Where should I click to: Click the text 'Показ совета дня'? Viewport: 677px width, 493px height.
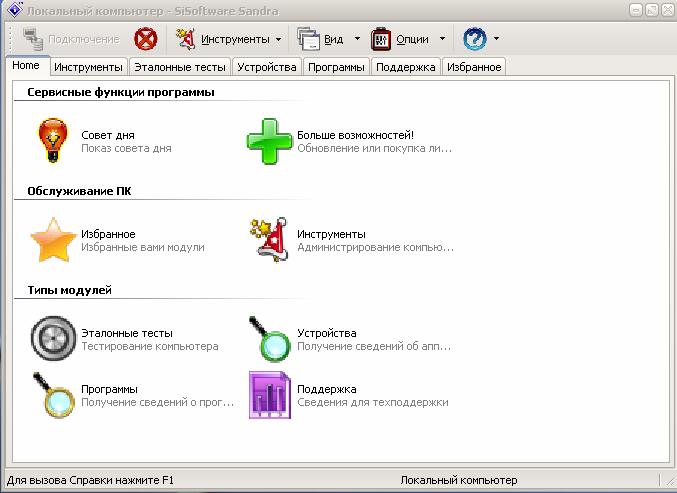(126, 149)
